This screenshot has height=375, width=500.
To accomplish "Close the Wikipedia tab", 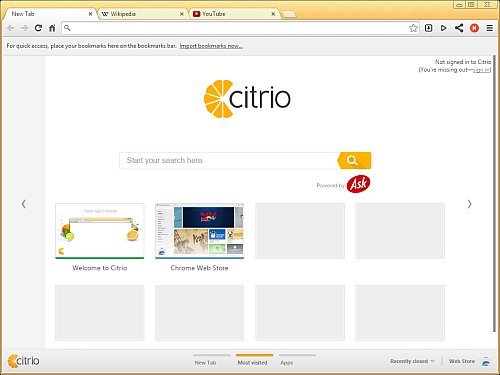I will (182, 14).
